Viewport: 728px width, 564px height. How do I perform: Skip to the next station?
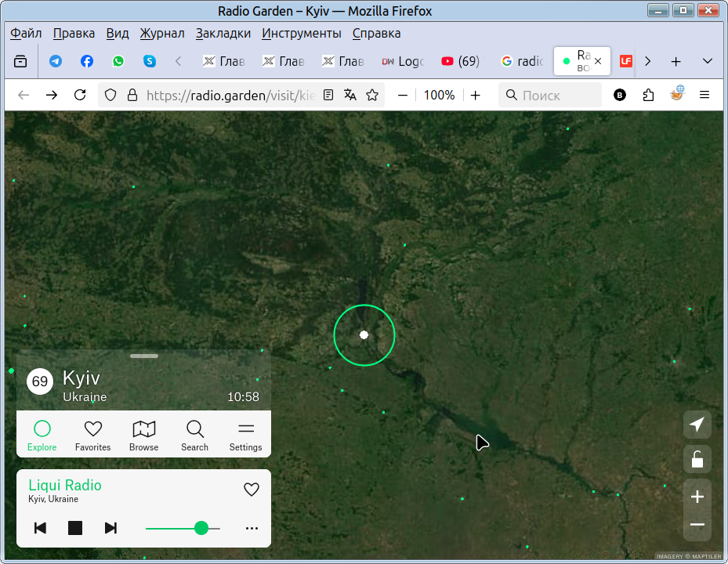[x=110, y=528]
